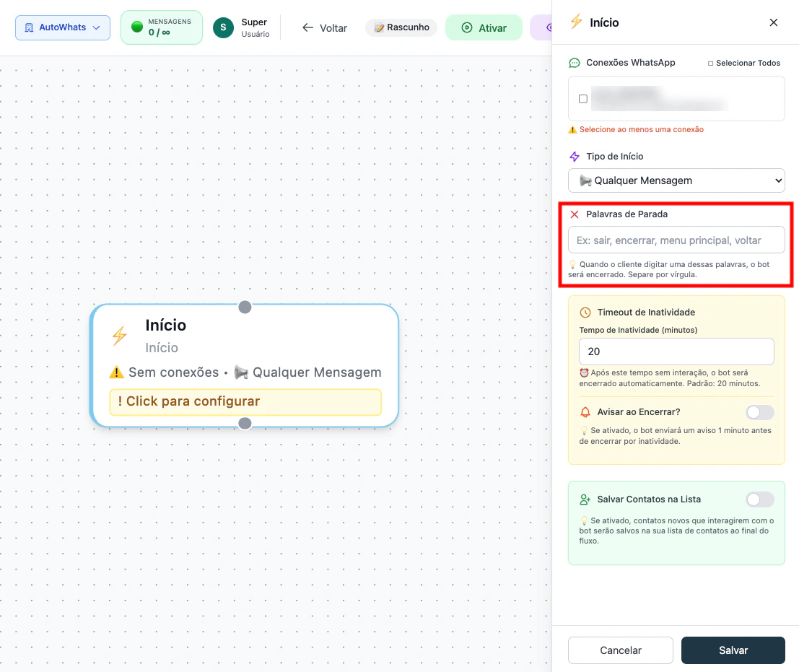The image size is (799, 672).
Task: Click the bottom connector handle of Início node
Action: (245, 424)
